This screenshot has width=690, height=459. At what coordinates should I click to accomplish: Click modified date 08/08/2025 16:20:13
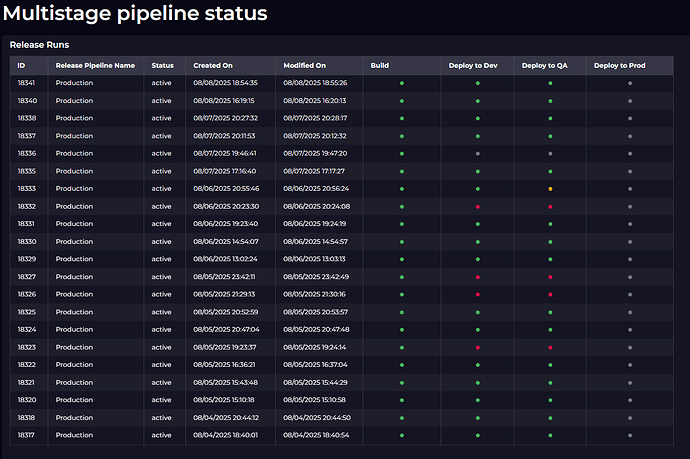coord(315,100)
